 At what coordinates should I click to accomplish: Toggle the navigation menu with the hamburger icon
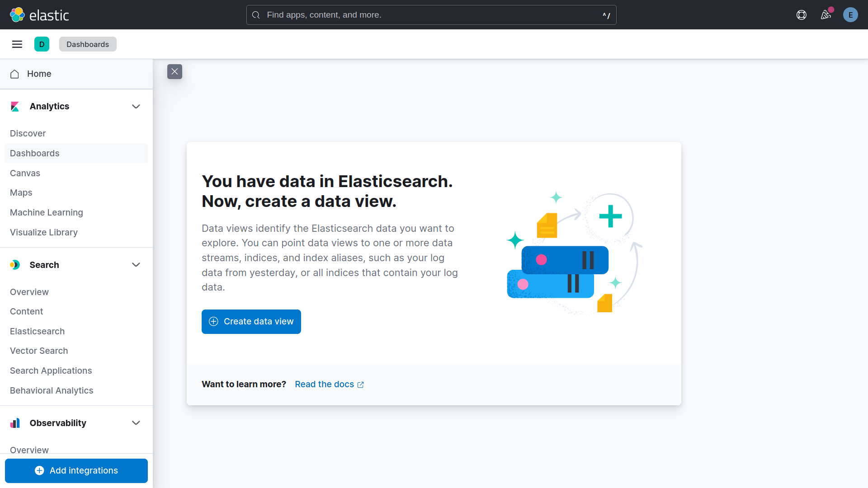click(17, 44)
